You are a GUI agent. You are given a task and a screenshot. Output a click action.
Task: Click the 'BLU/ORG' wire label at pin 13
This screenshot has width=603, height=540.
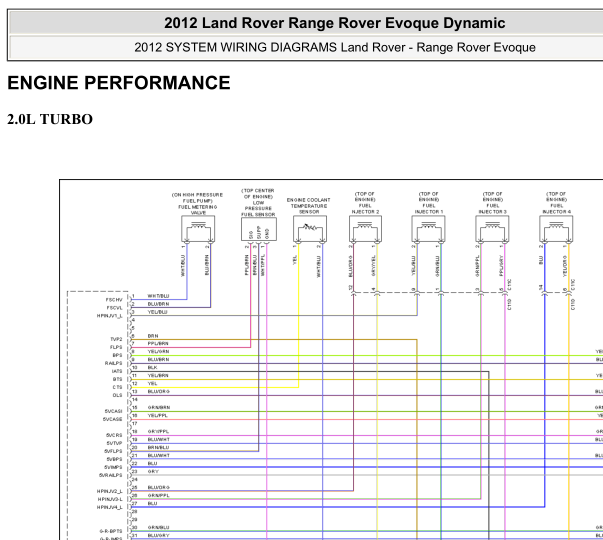click(158, 392)
